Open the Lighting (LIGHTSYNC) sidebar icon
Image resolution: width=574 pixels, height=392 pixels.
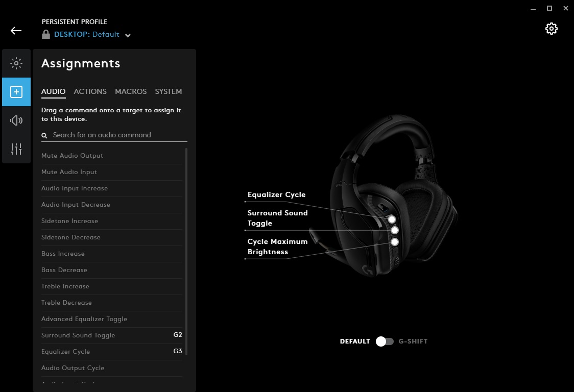pyautogui.click(x=16, y=63)
